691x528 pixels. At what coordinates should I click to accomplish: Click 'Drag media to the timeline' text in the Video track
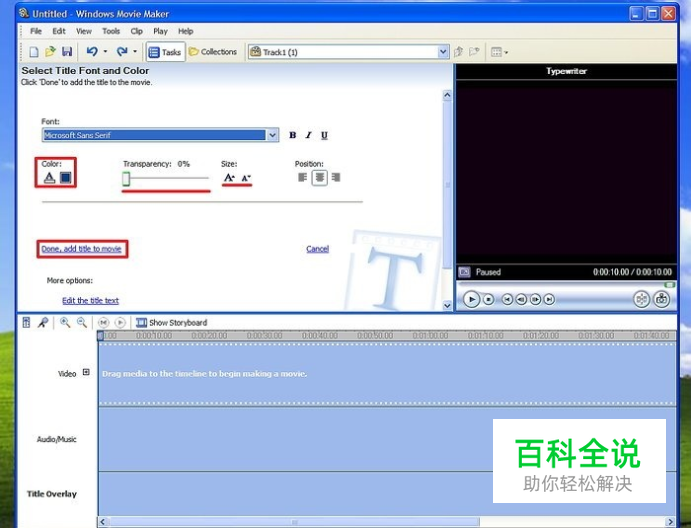click(204, 374)
